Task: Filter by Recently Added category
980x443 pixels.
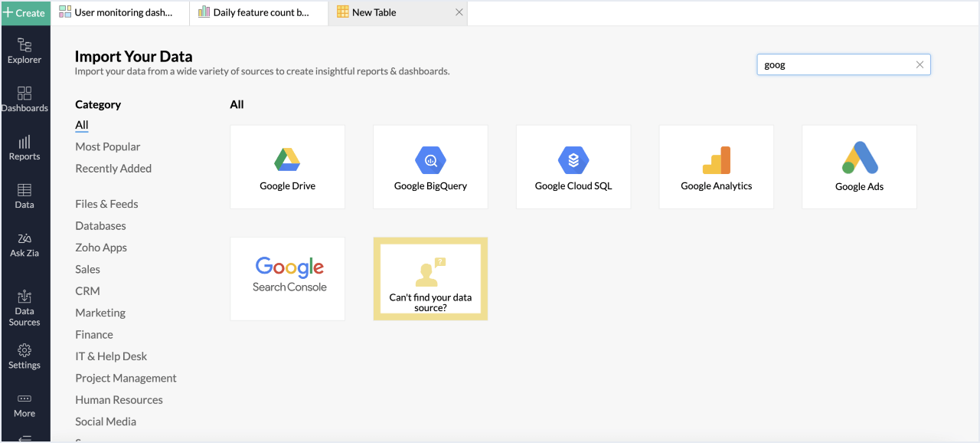Action: tap(113, 169)
